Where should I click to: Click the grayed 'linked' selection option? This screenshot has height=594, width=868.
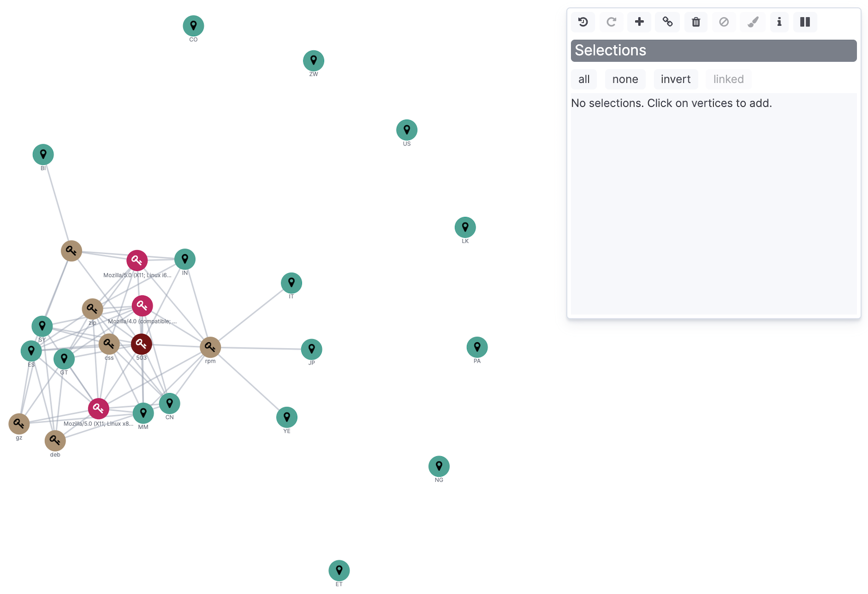tap(728, 79)
